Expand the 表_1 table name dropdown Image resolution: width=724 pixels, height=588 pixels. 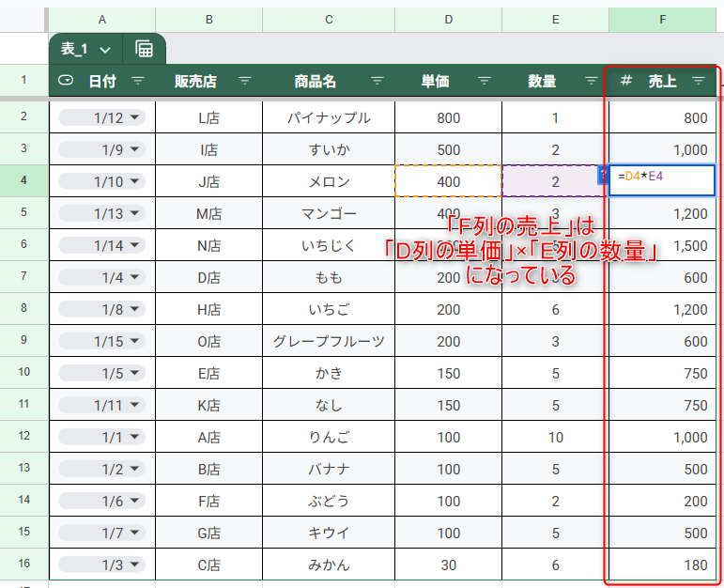pos(104,49)
